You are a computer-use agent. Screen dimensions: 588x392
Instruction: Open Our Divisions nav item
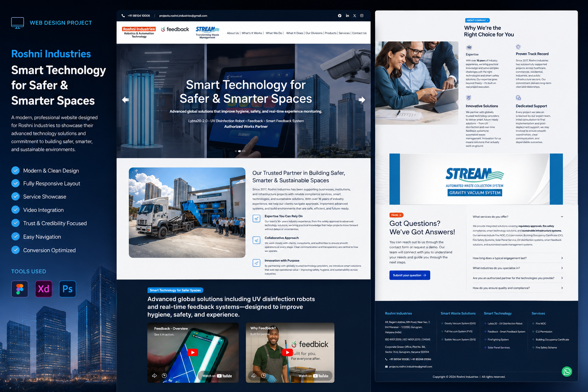tap(314, 33)
